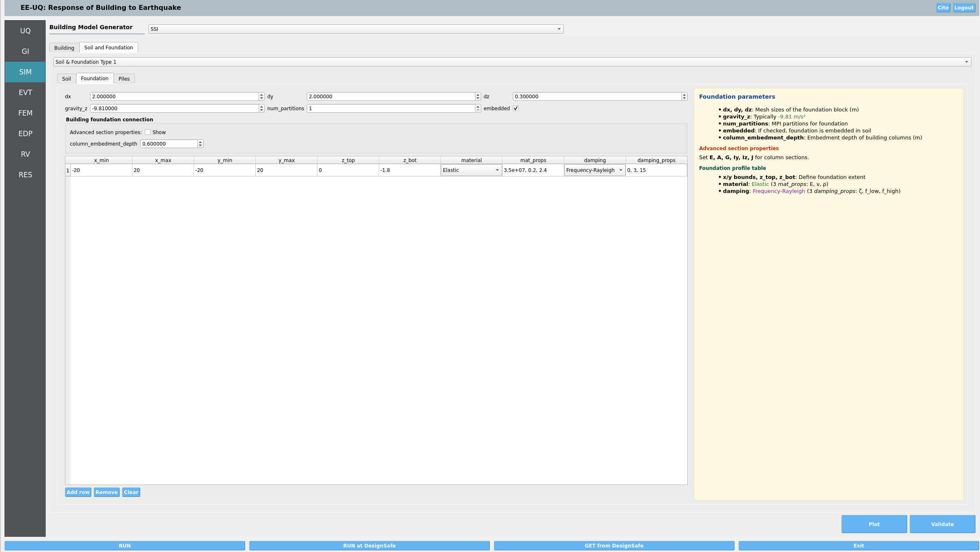Image resolution: width=980 pixels, height=552 pixels.
Task: Switch to the Building tab
Action: [x=64, y=48]
